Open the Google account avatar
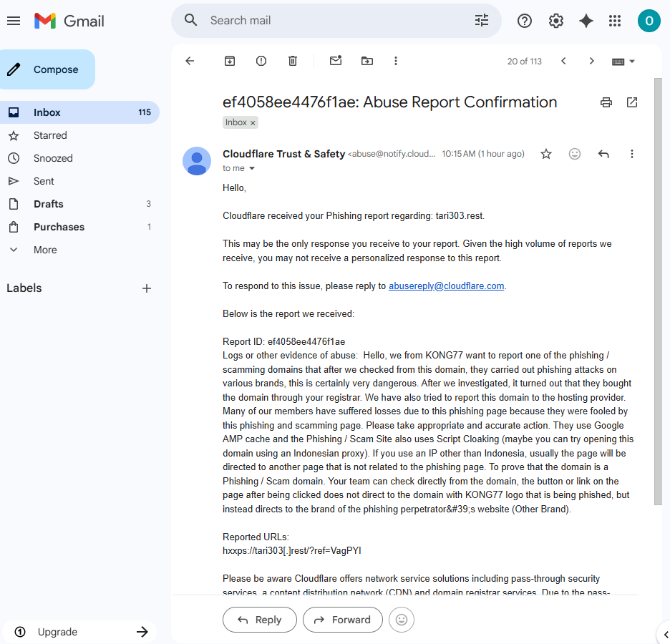670x644 pixels. pos(649,21)
